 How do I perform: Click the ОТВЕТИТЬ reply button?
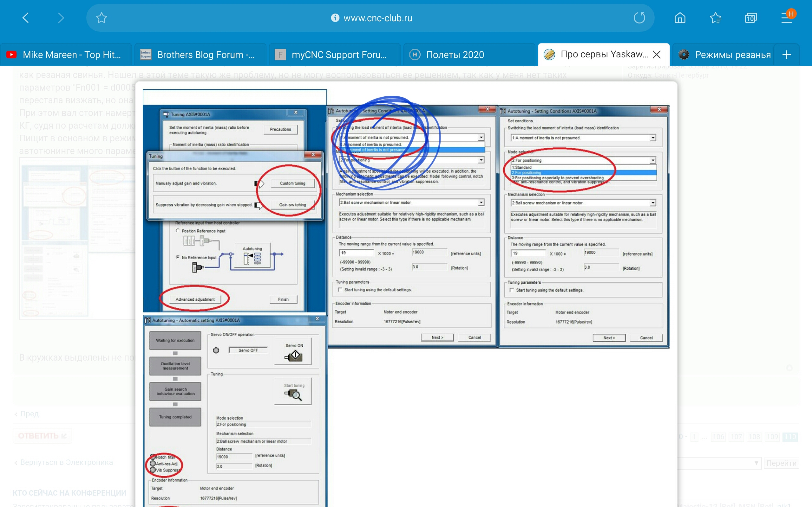click(x=43, y=436)
